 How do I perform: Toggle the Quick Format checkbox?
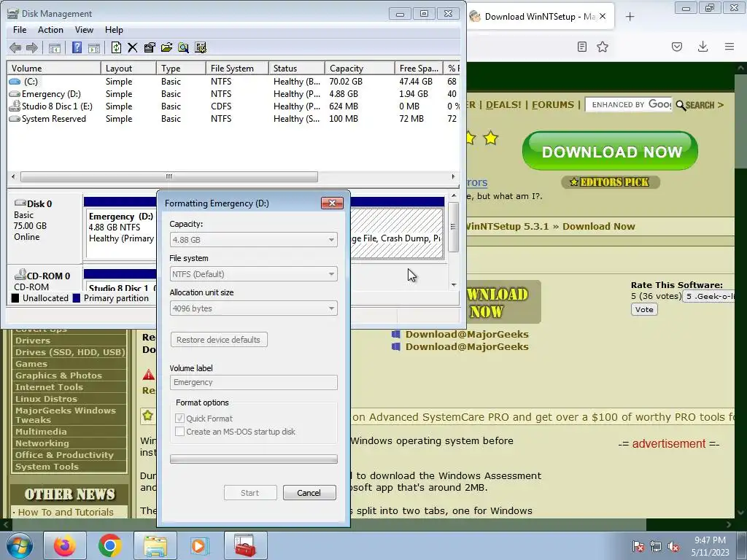click(x=179, y=419)
